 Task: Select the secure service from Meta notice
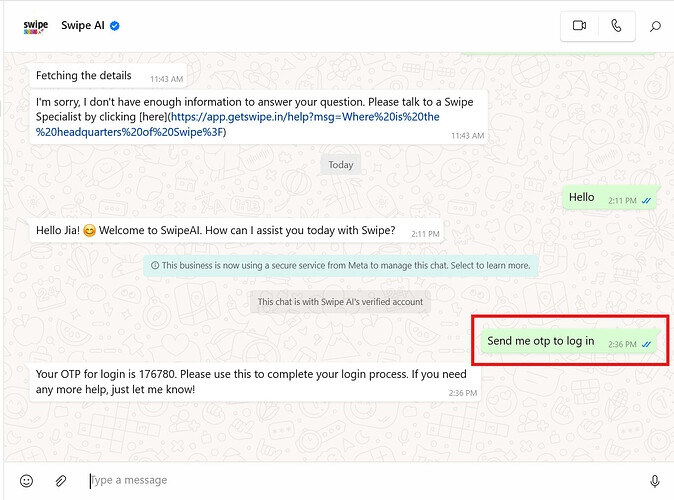tap(340, 265)
